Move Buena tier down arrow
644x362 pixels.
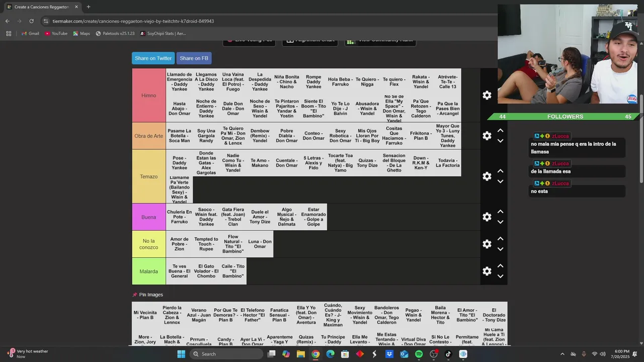click(x=500, y=222)
